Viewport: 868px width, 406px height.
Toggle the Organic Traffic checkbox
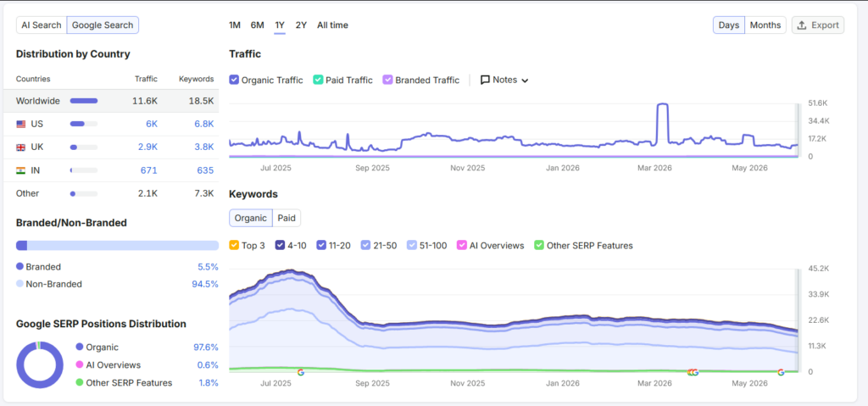[234, 80]
